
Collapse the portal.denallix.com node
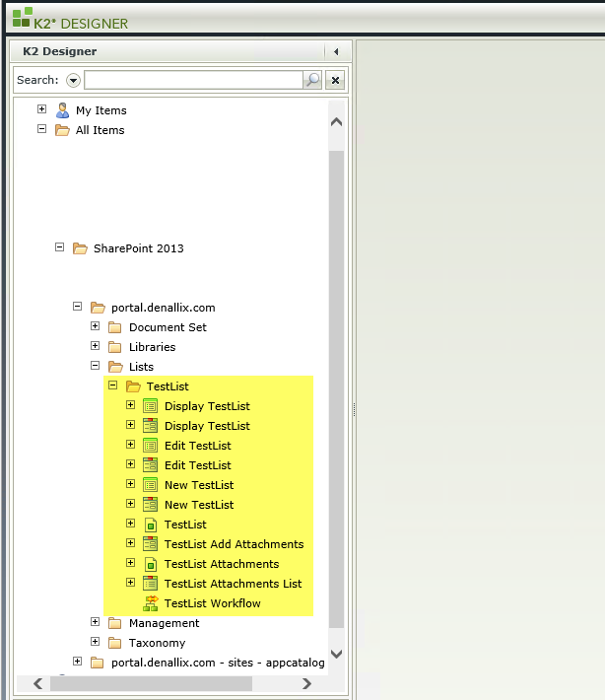[x=77, y=307]
